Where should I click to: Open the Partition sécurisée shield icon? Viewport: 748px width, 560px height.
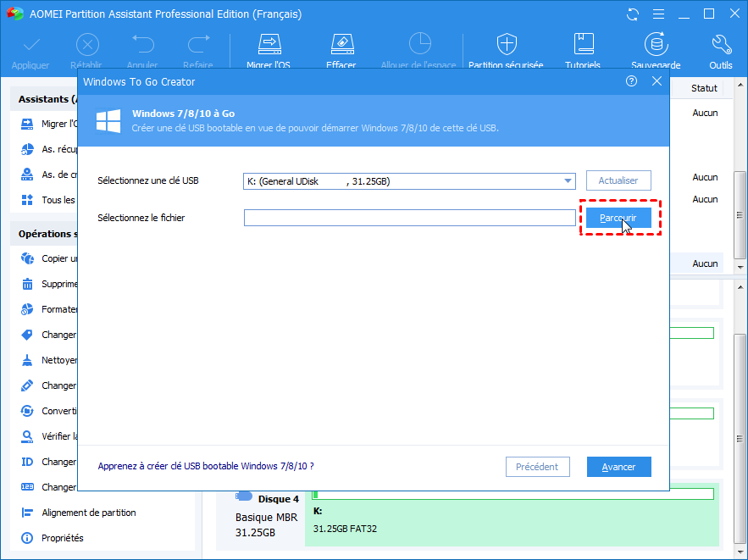coord(506,44)
